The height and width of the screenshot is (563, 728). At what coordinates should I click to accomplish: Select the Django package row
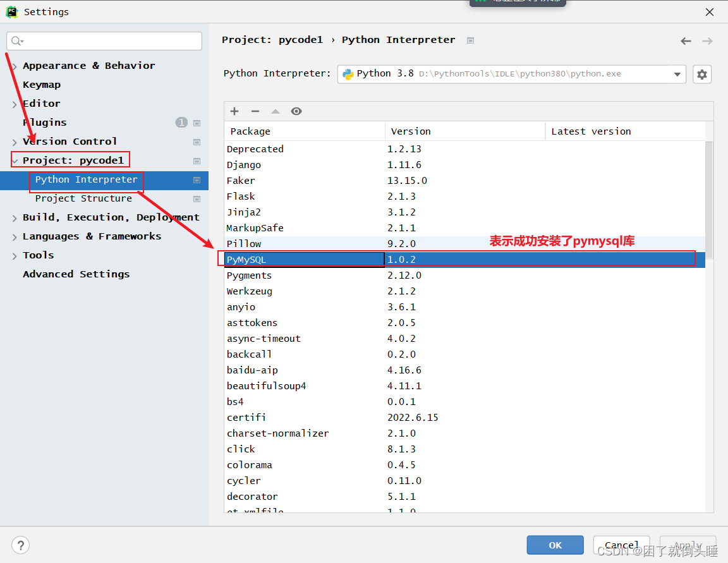464,165
